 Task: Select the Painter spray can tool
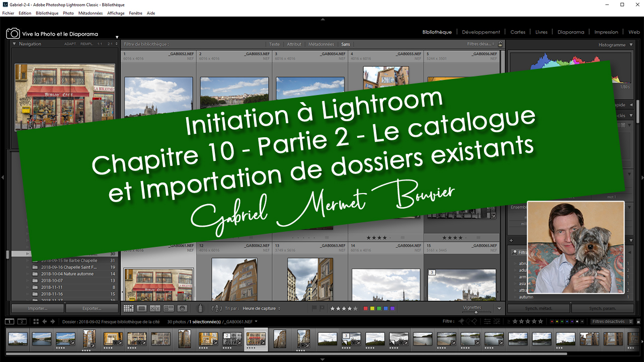(x=200, y=309)
